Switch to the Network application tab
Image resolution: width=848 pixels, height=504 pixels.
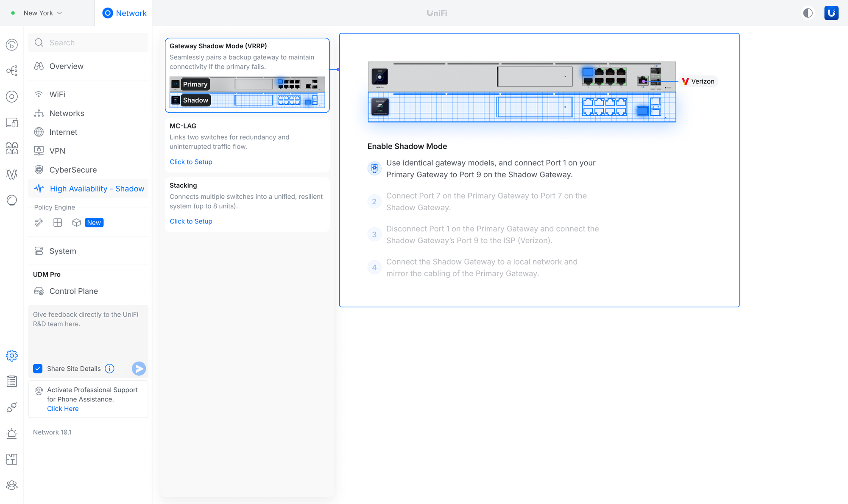124,13
